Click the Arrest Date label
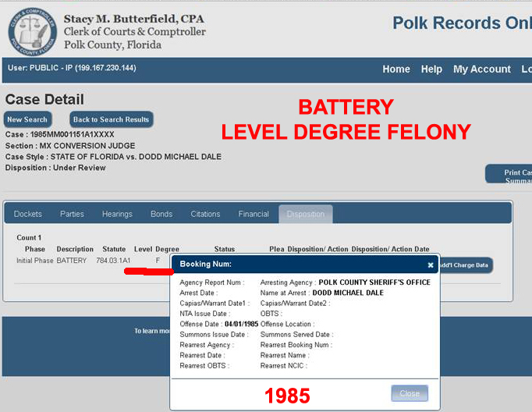532x412 pixels. coord(198,293)
